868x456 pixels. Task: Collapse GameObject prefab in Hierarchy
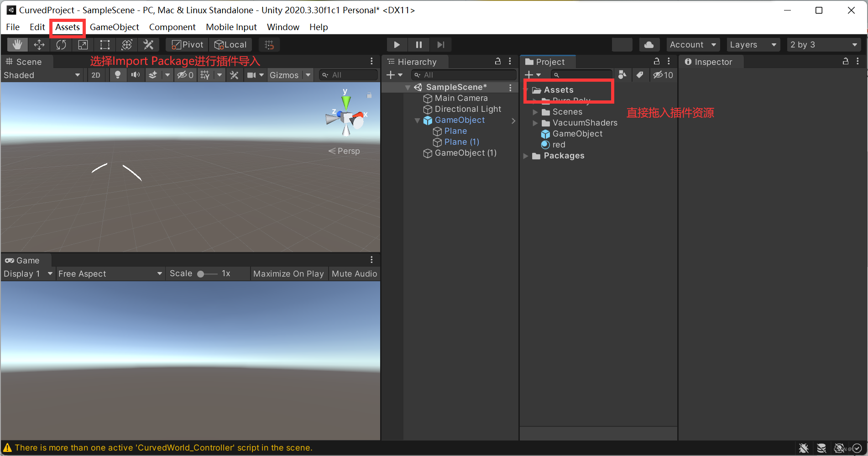[417, 121]
